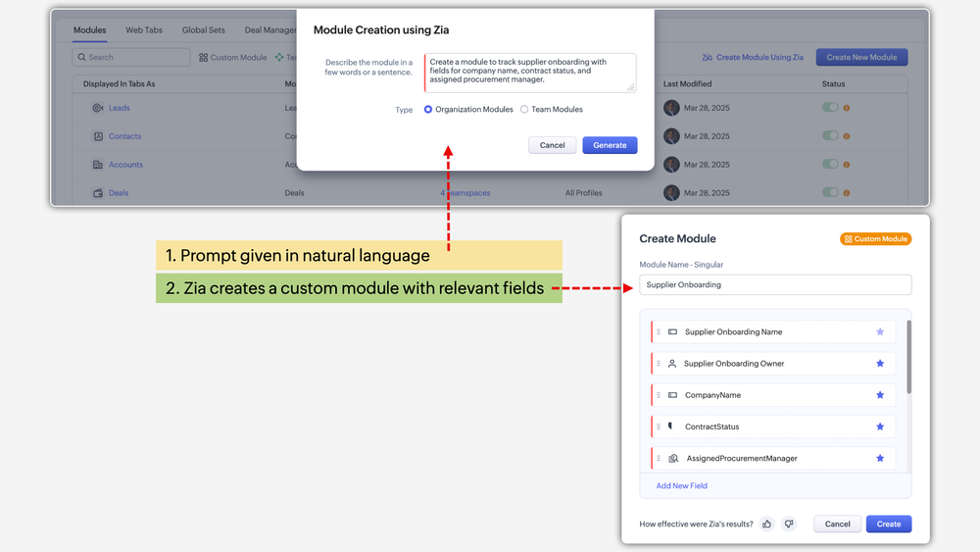This screenshot has width=980, height=552.
Task: Click Create Module Using Zia link
Action: point(759,57)
